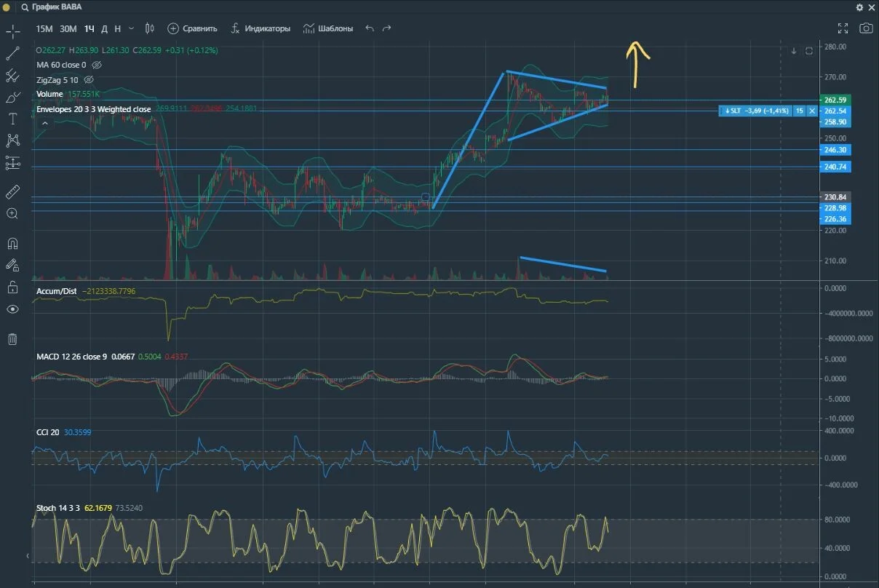This screenshot has height=588, width=879.
Task: Open the Индикаторы indicators menu
Action: [260, 28]
